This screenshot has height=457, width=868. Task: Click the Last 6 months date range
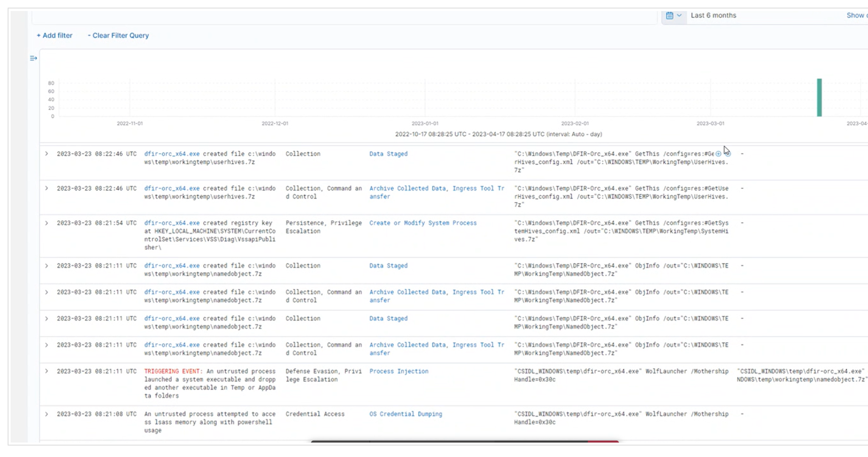[x=713, y=15]
